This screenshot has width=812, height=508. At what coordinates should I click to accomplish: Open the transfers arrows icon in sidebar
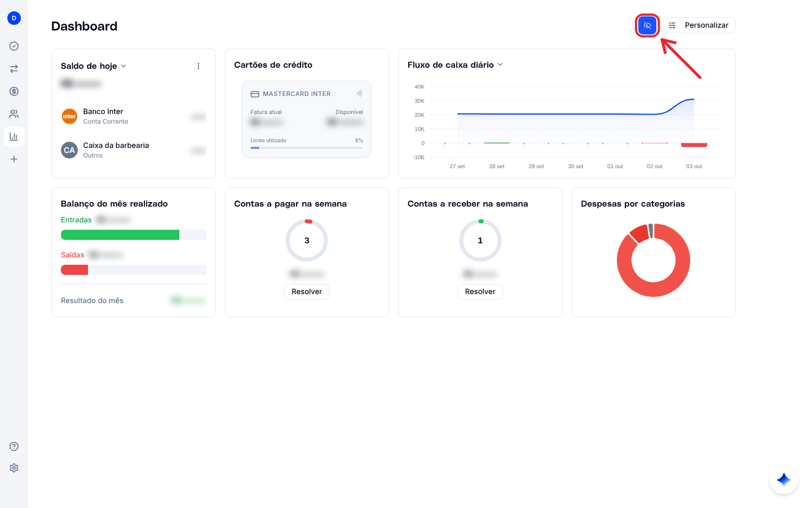[14, 69]
